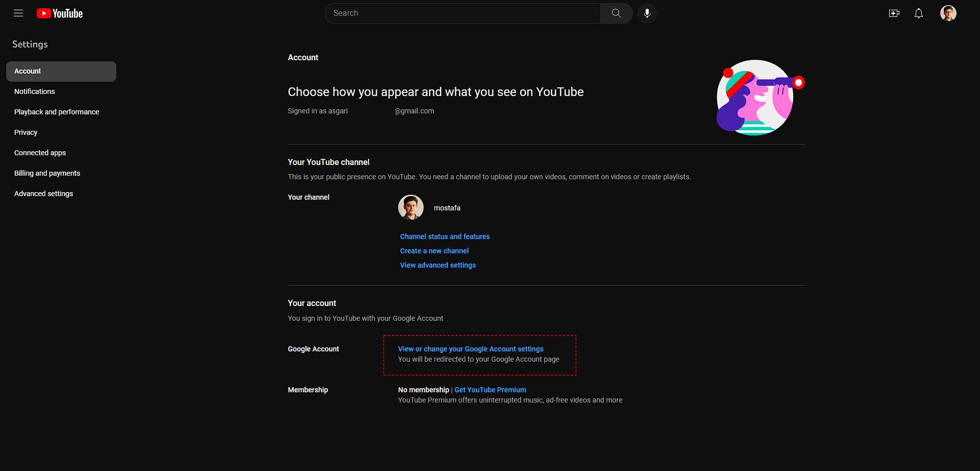
Task: Open Notifications settings
Action: click(x=61, y=91)
